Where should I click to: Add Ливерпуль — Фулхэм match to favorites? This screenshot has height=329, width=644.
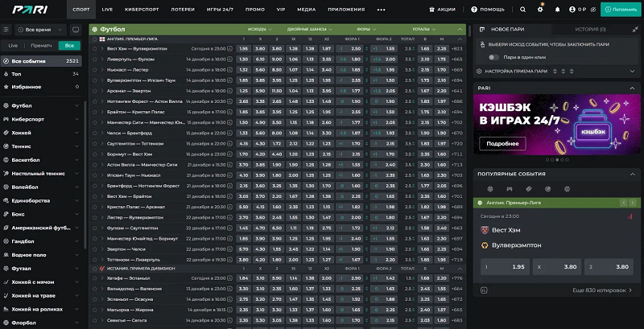[x=94, y=59]
